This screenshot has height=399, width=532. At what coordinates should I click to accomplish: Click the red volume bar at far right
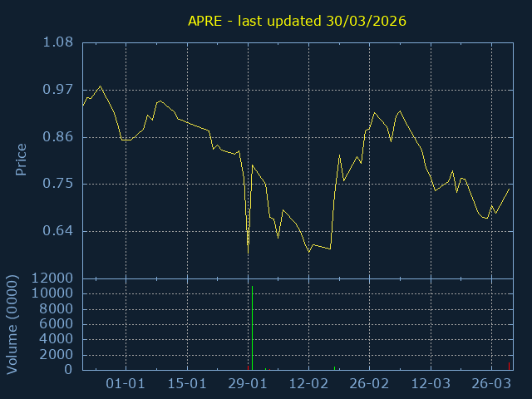tap(509, 366)
